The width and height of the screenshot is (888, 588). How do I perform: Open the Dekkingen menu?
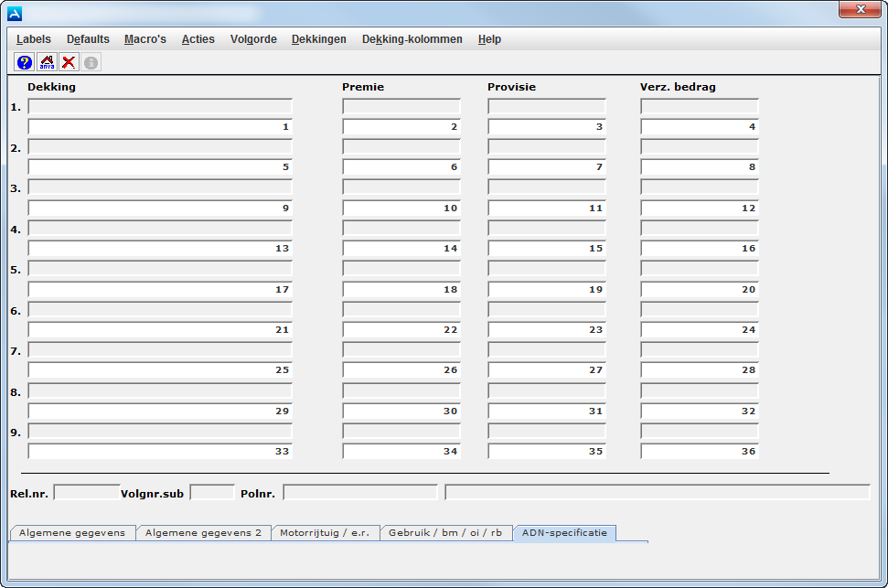click(318, 39)
